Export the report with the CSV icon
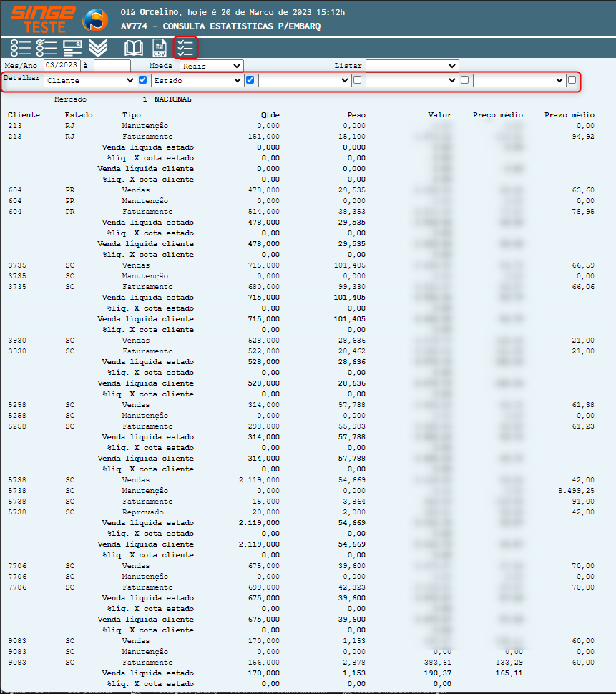616x694 pixels. click(160, 48)
